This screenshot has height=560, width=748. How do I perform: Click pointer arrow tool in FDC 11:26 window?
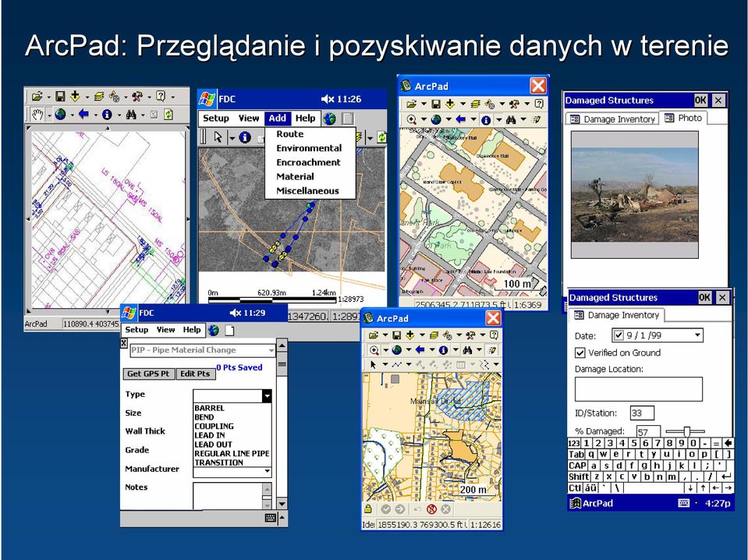tap(218, 137)
